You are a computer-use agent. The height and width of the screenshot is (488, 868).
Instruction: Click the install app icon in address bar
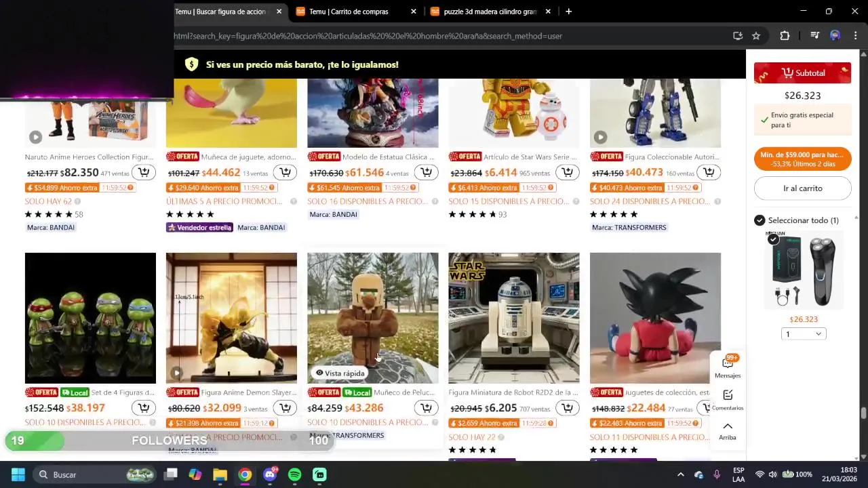[x=738, y=36]
